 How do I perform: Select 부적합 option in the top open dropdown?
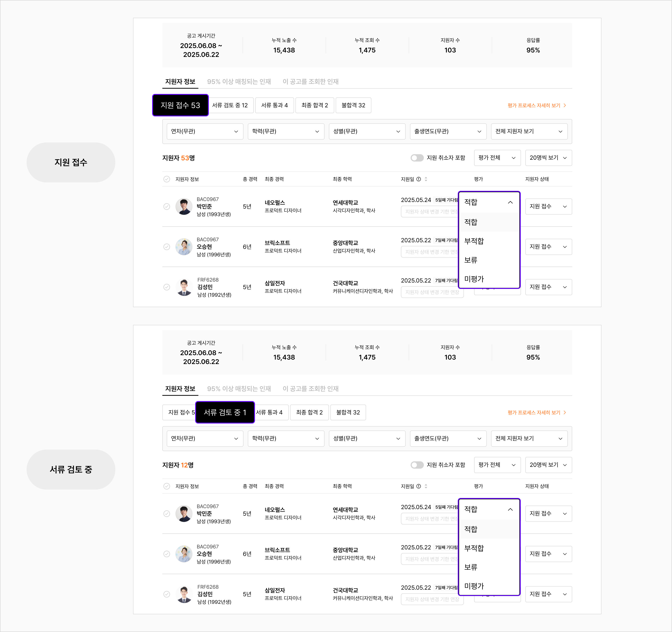pyautogui.click(x=489, y=241)
